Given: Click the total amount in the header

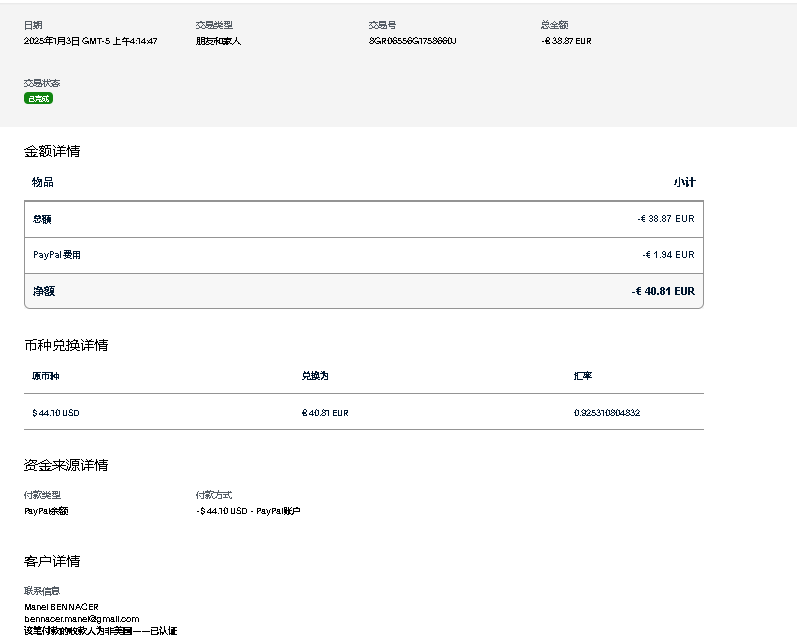Looking at the screenshot, I should 566,41.
